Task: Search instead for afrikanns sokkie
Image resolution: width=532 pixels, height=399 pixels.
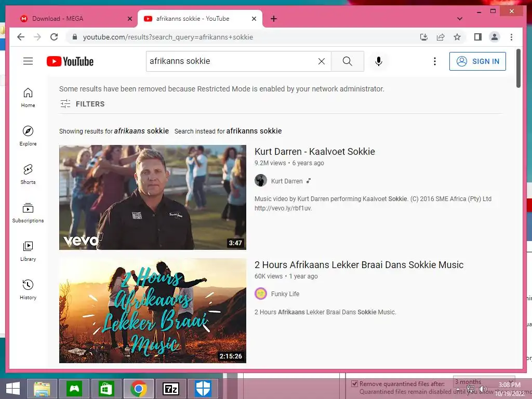Action: click(254, 131)
